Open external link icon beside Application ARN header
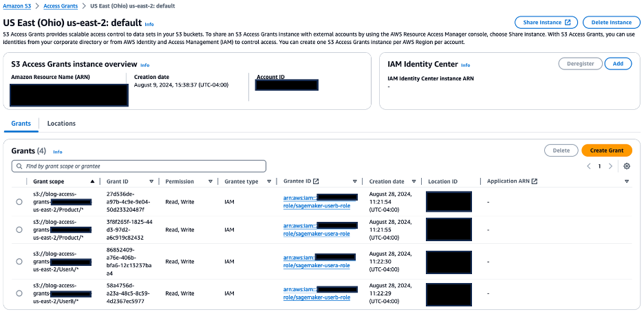 [x=534, y=181]
